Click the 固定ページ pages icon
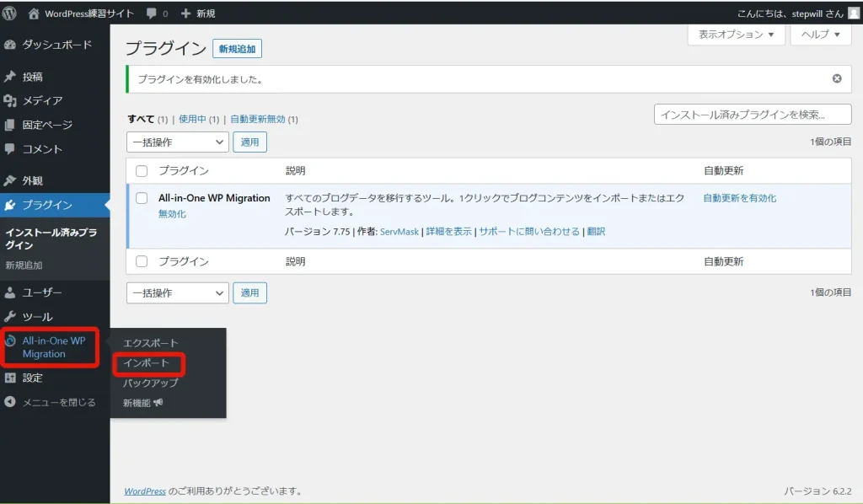 10,125
